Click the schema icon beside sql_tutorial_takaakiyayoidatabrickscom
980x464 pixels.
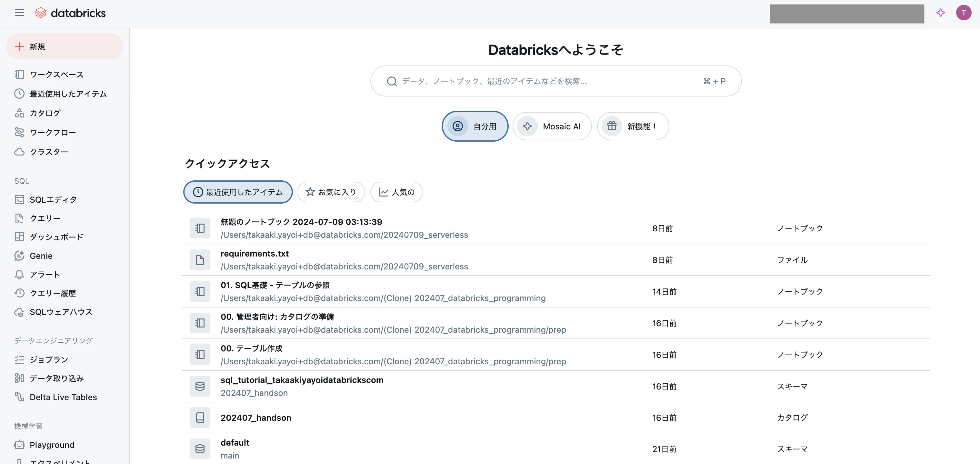[200, 386]
